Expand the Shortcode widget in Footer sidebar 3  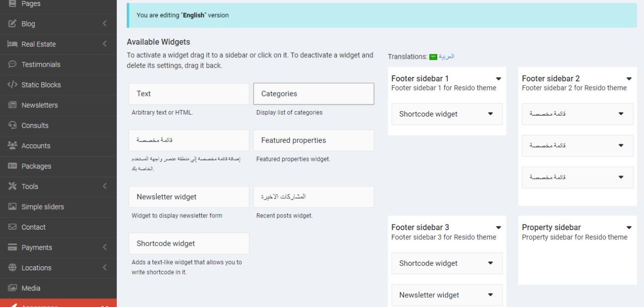coord(490,263)
